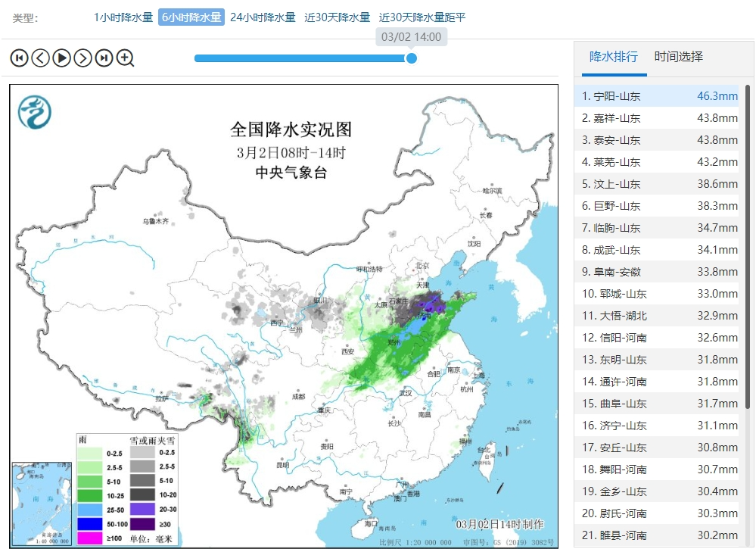The width and height of the screenshot is (756, 549).
Task: Switch to the 时间选择 tab
Action: pos(678,57)
